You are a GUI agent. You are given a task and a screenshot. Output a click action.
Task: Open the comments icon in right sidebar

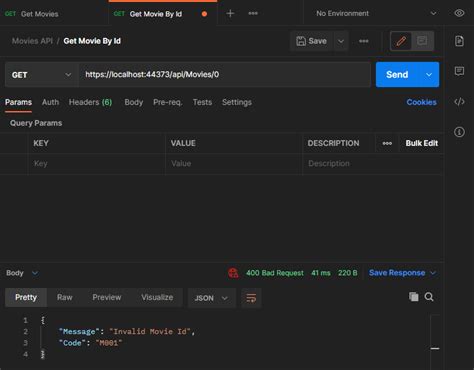[459, 71]
